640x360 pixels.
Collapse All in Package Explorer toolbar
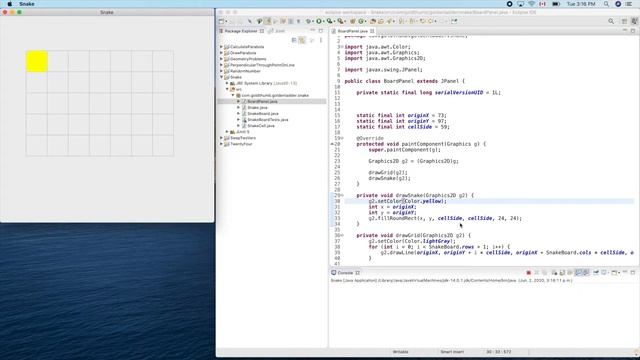click(294, 40)
